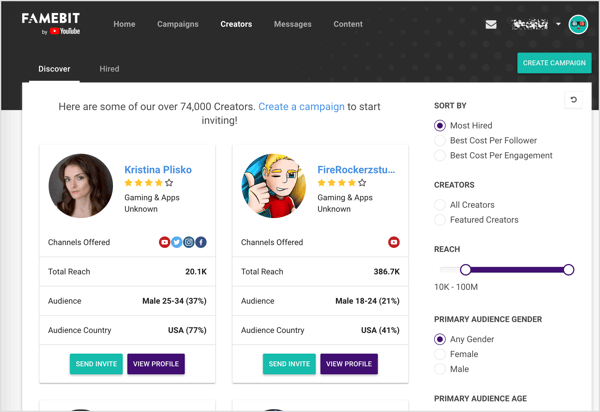Click Kristina Plisko's Instagram channel icon
600x412 pixels.
click(x=189, y=242)
